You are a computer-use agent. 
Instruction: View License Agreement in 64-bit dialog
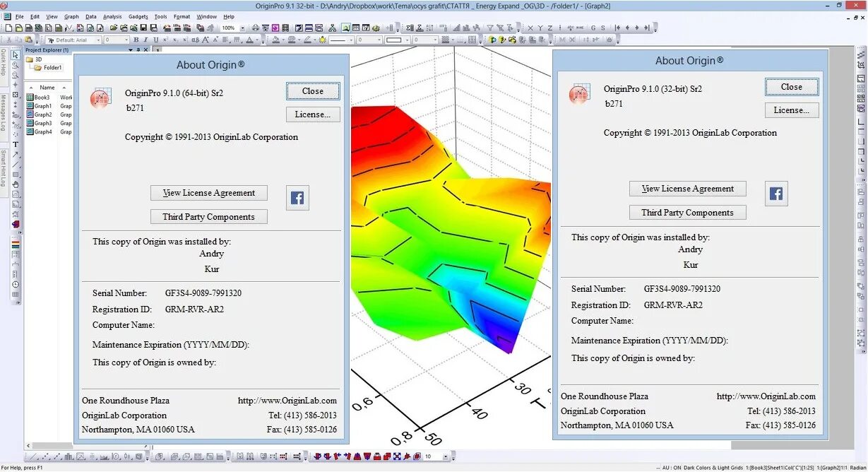point(209,193)
